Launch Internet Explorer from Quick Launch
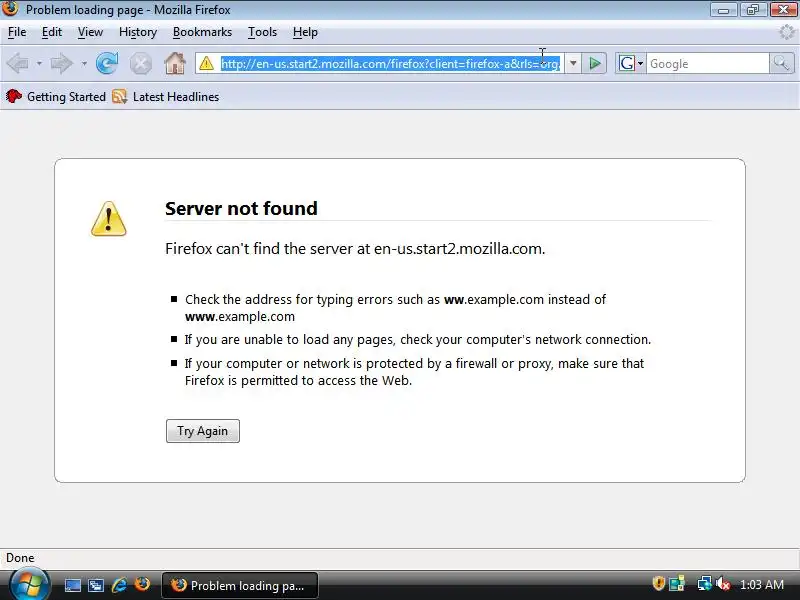 click(x=119, y=585)
